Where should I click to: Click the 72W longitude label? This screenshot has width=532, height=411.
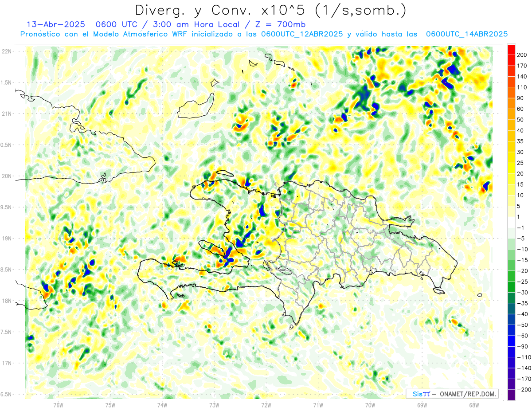pos(266,405)
